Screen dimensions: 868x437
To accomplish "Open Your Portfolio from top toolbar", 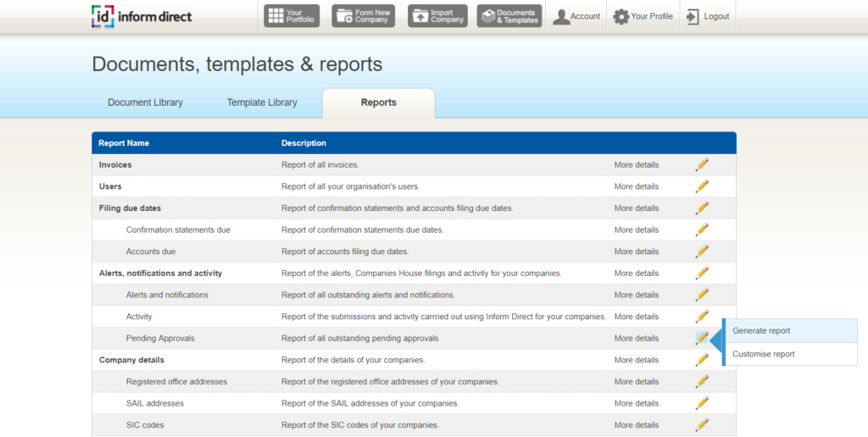I will 292,16.
